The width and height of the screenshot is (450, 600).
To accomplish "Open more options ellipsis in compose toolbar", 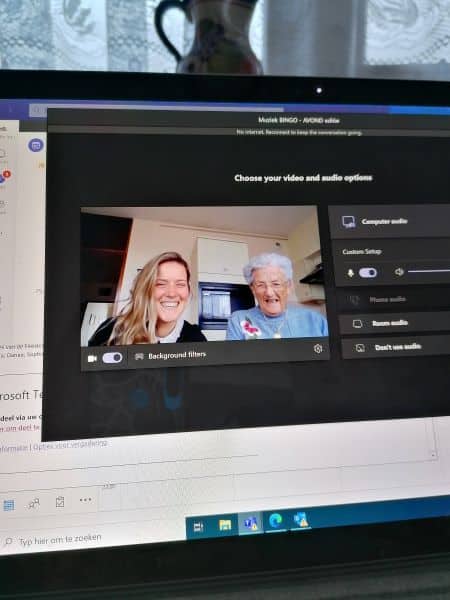I will (85, 500).
